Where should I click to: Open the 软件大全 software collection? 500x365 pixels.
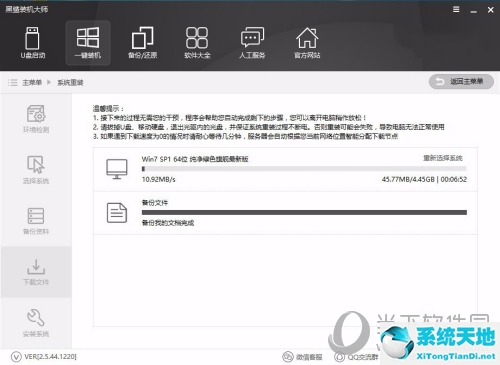click(197, 43)
